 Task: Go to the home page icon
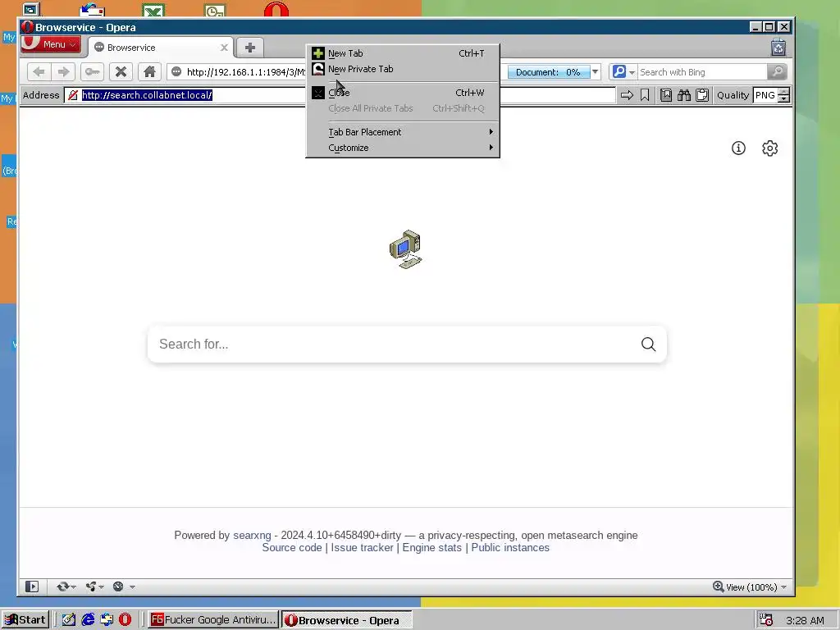point(149,72)
